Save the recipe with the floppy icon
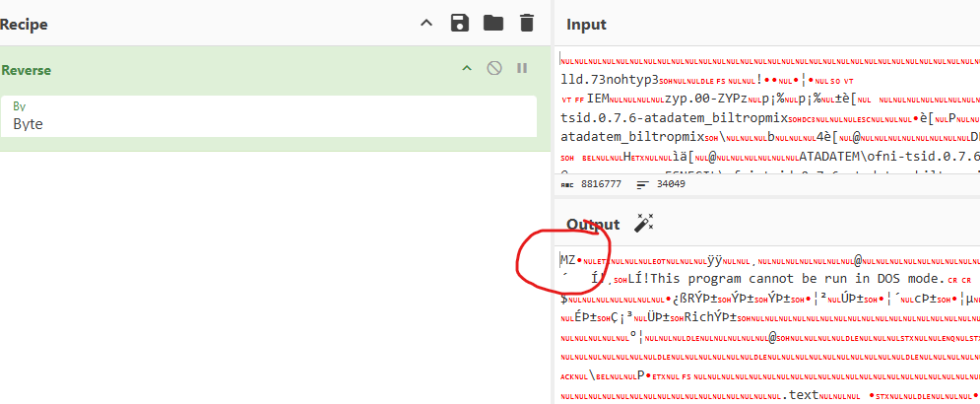This screenshot has height=404, width=980. [x=460, y=24]
